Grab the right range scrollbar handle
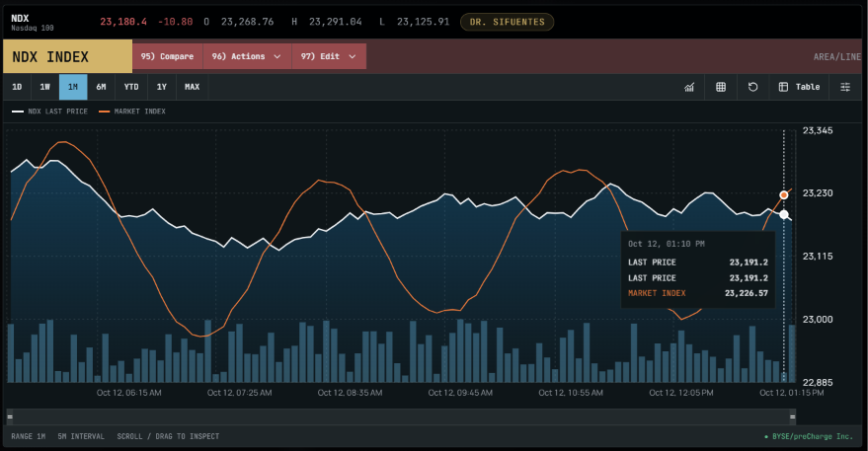 click(x=792, y=416)
